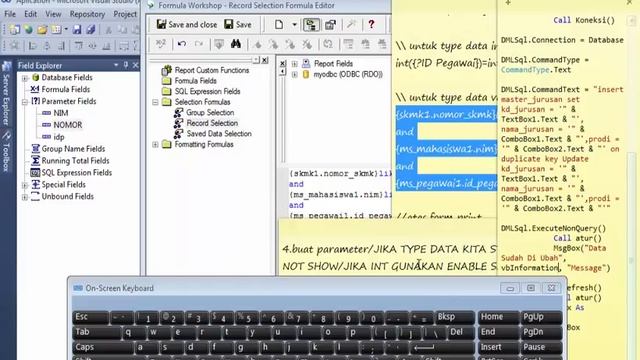Click the formula expert wand icon
640x360 pixels.
[x=351, y=24]
